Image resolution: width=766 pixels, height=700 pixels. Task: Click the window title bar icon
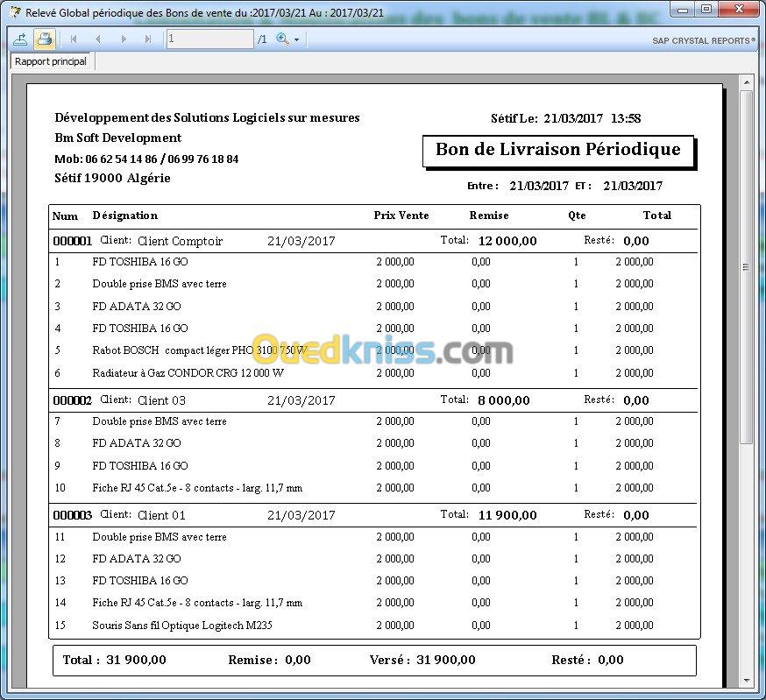[x=15, y=11]
